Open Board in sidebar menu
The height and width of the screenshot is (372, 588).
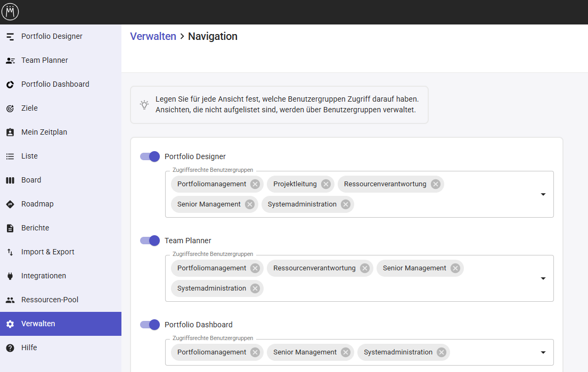click(x=61, y=180)
